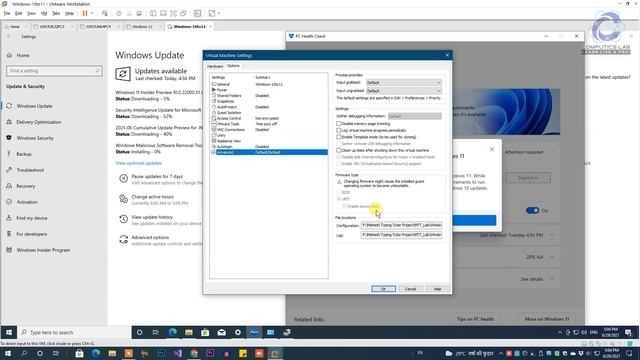Viewport: 640px width, 360px height.
Task: Expand the Attention required section chevron
Action: (x=552, y=152)
